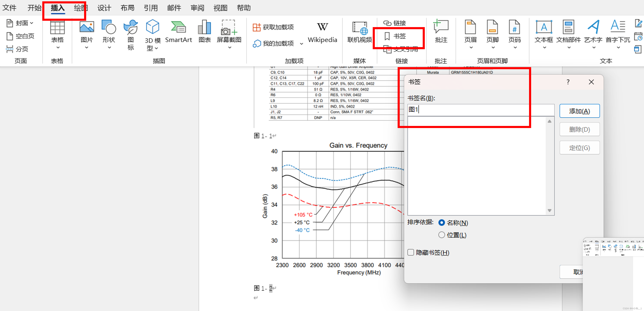The height and width of the screenshot is (311, 644).
Task: Click the Link (链接) command
Action: [x=395, y=23]
